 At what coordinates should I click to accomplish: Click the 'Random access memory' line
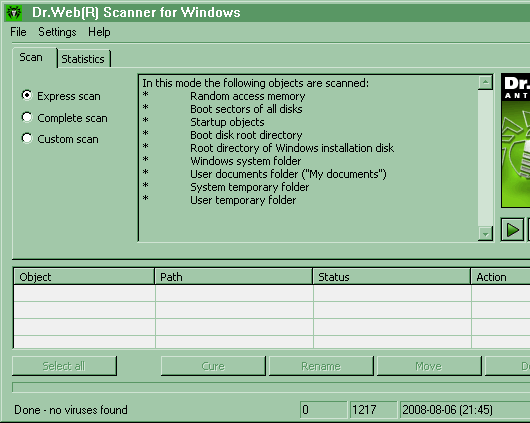248,96
